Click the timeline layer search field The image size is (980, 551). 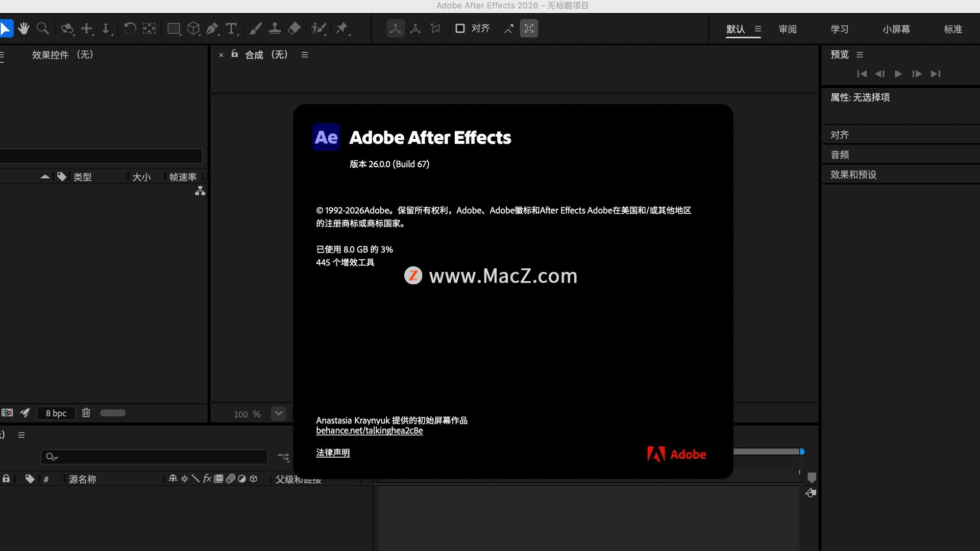(158, 457)
